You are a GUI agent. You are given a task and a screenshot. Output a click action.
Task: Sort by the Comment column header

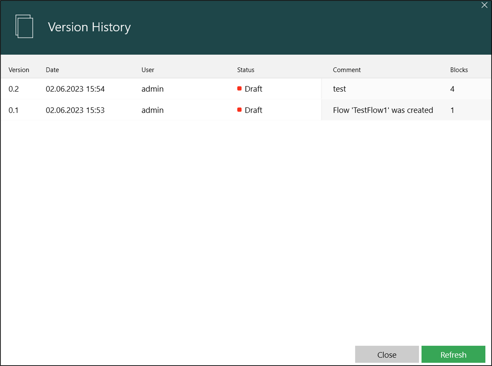(x=347, y=70)
